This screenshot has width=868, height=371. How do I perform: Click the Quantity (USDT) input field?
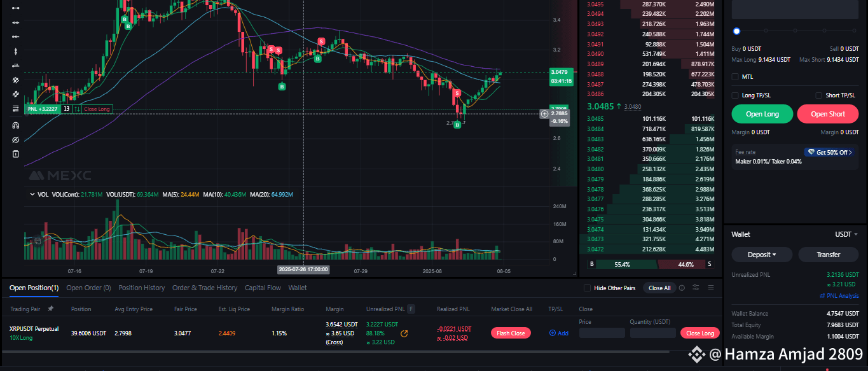coord(652,333)
